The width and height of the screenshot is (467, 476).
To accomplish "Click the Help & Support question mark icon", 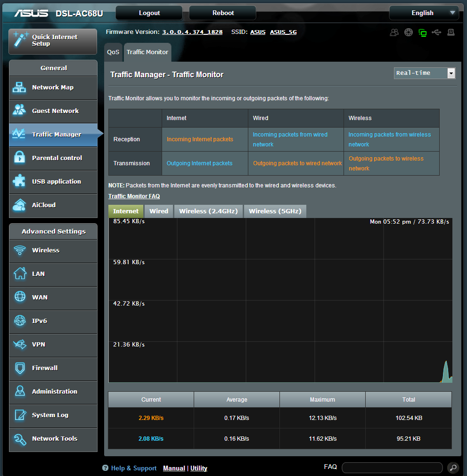I will (105, 468).
